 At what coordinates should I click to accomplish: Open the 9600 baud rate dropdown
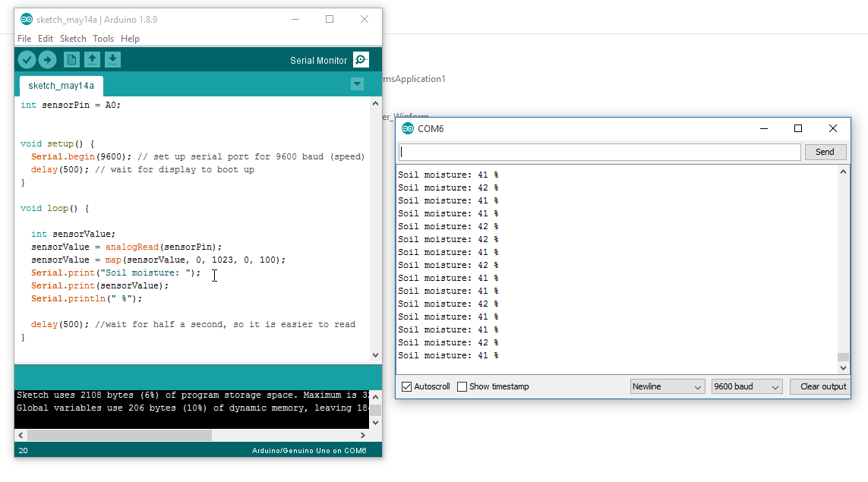pyautogui.click(x=746, y=386)
